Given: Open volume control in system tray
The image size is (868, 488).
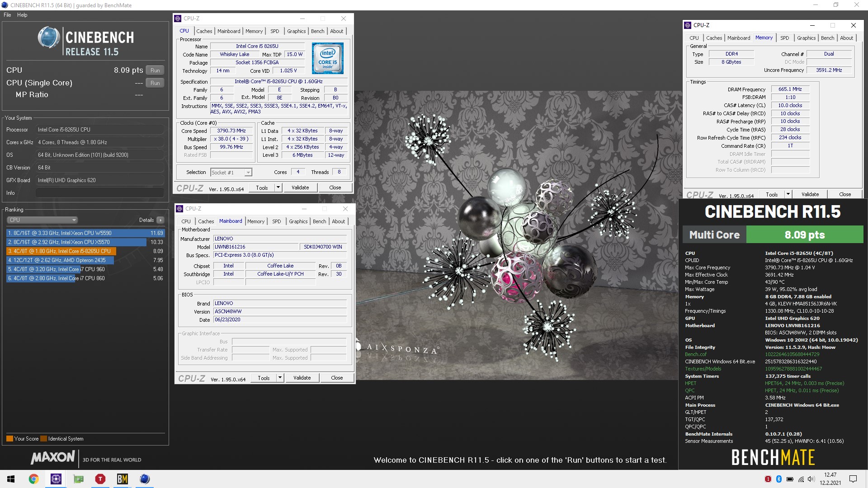Looking at the screenshot, I should click(x=811, y=479).
